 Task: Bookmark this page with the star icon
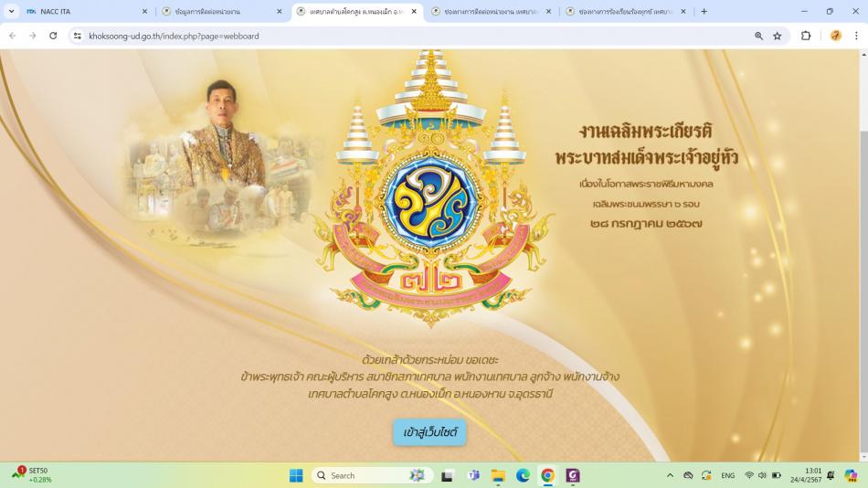pyautogui.click(x=778, y=36)
